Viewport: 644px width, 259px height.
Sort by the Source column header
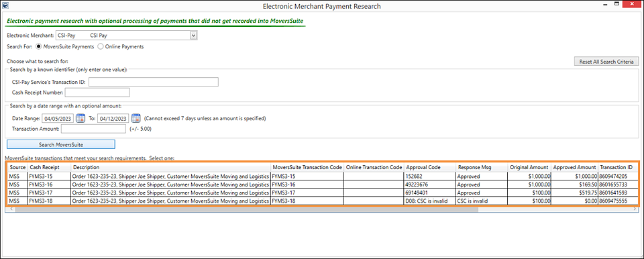click(17, 167)
